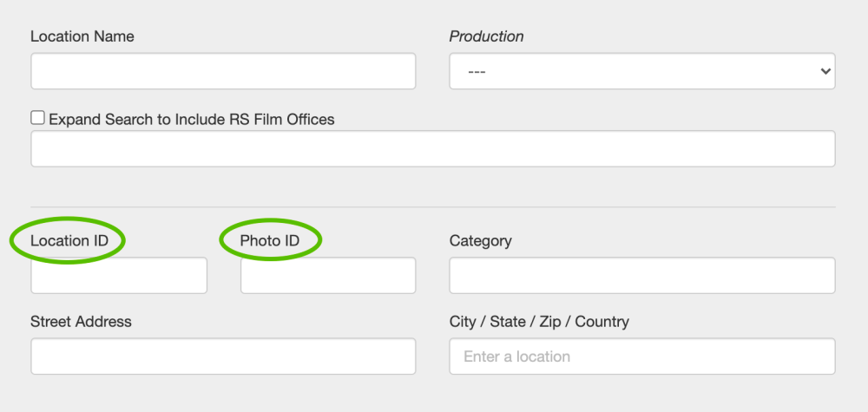Focus the Photo ID input box
Screen dimensions: 868x412
tap(328, 276)
